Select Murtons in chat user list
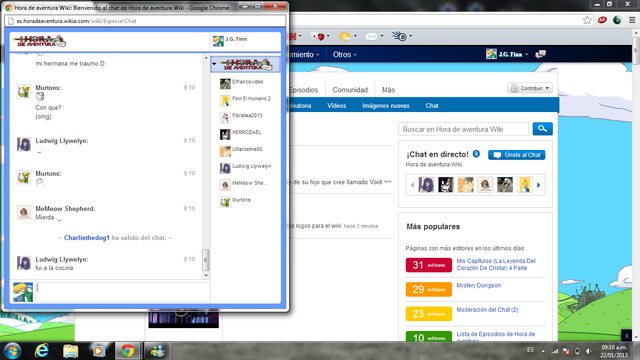640x360 pixels. point(236,201)
